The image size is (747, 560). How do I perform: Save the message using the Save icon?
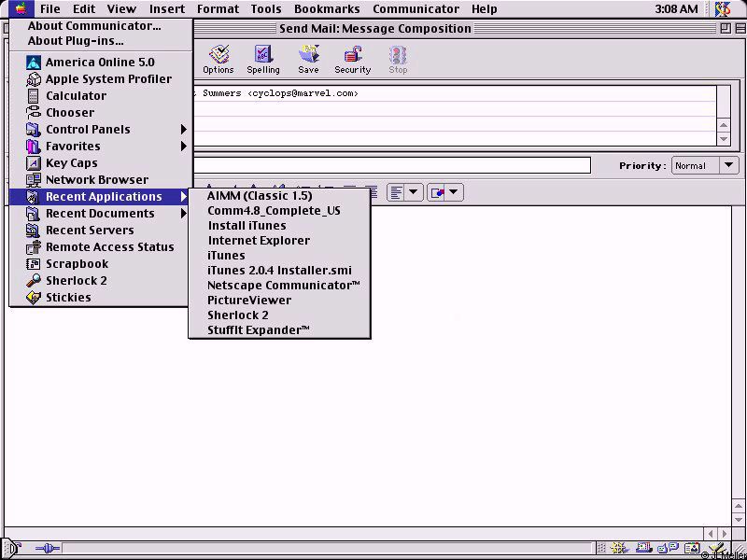click(308, 60)
